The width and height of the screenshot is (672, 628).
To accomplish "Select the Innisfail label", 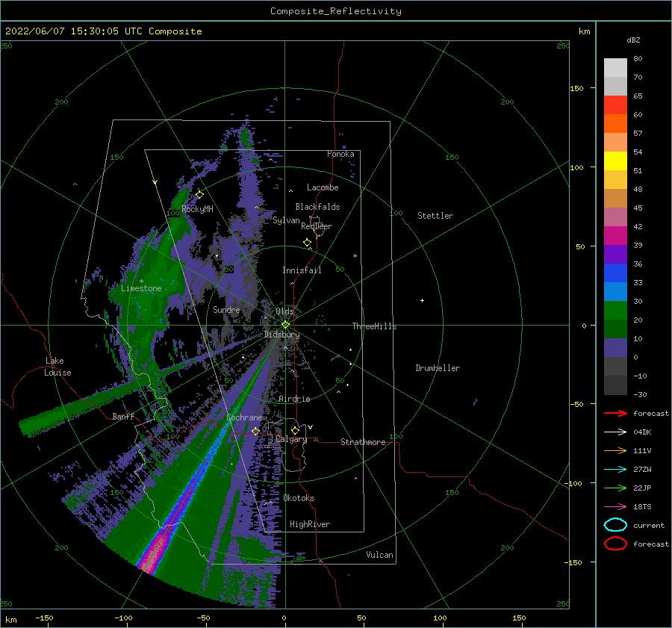I will tap(302, 270).
